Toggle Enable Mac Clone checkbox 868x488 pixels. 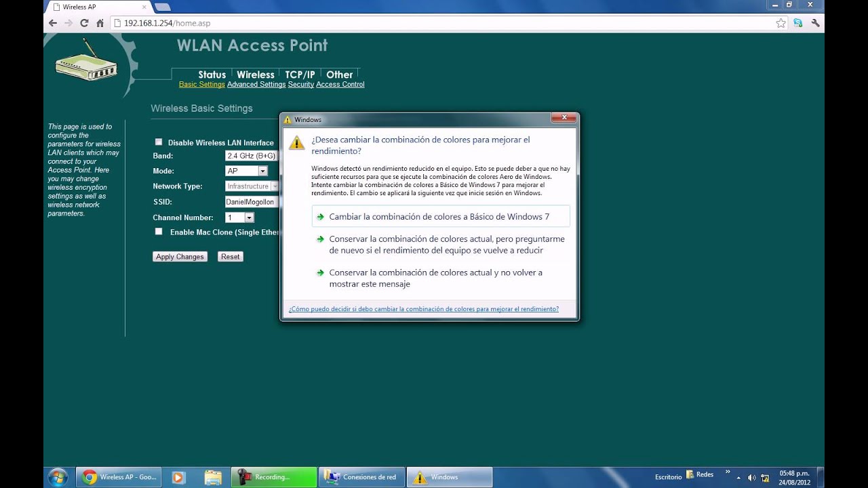click(159, 231)
